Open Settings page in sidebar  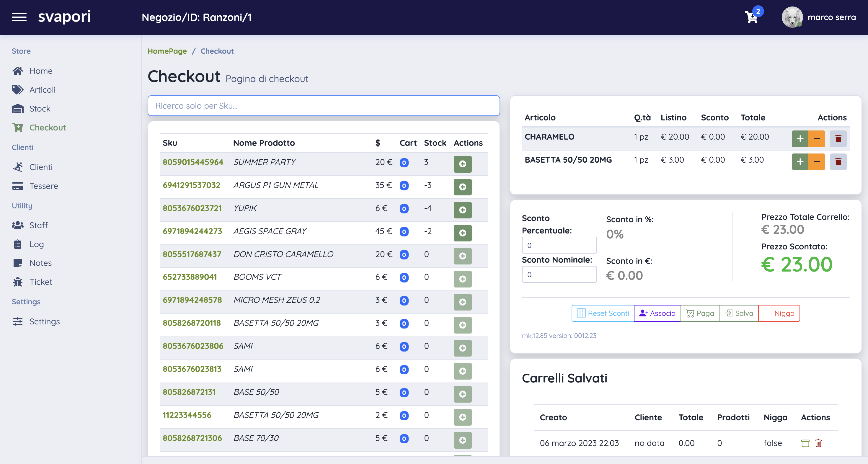coord(36,321)
